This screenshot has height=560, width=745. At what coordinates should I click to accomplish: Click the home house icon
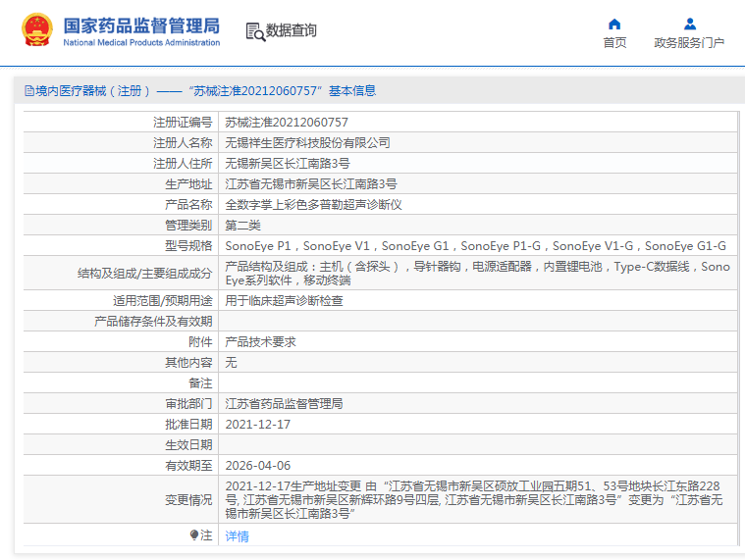tap(614, 24)
